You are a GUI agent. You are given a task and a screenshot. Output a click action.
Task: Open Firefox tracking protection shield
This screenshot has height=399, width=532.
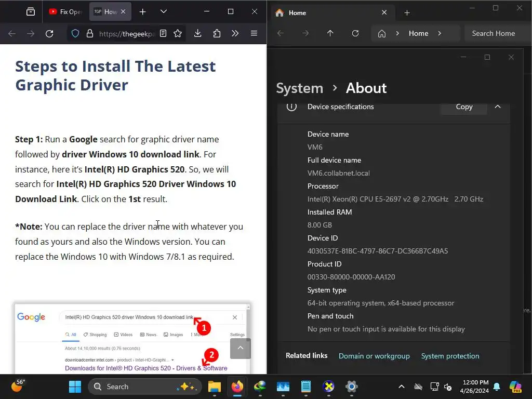click(x=75, y=34)
